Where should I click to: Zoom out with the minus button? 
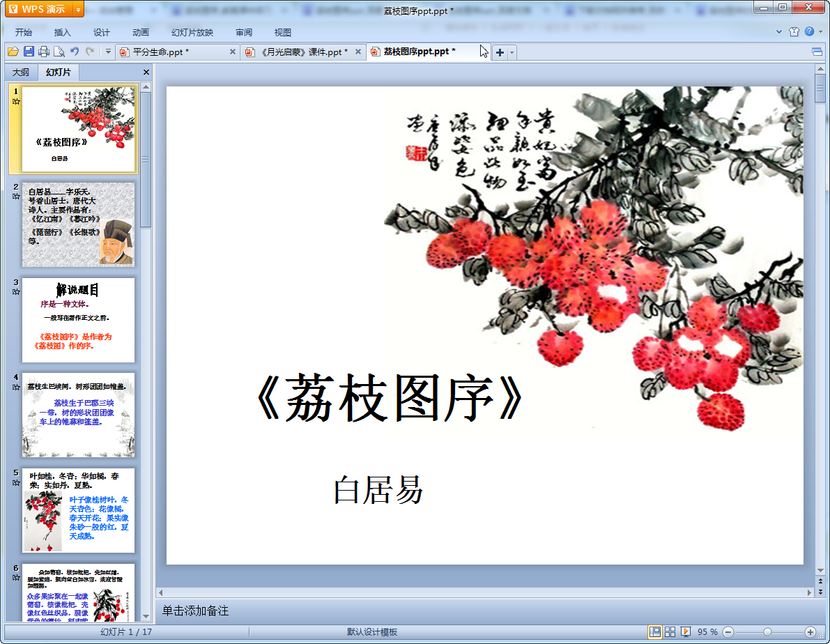(x=728, y=632)
